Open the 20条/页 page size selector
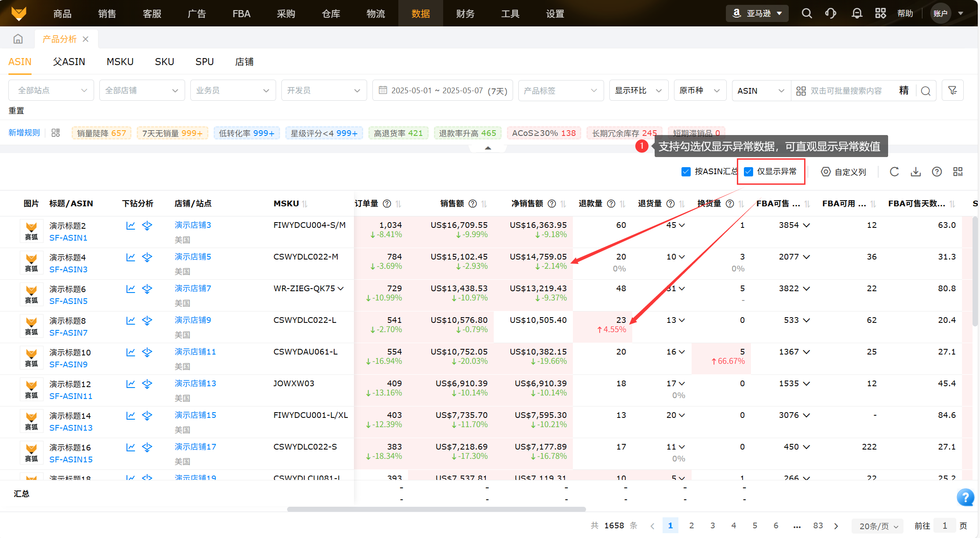 pyautogui.click(x=878, y=526)
